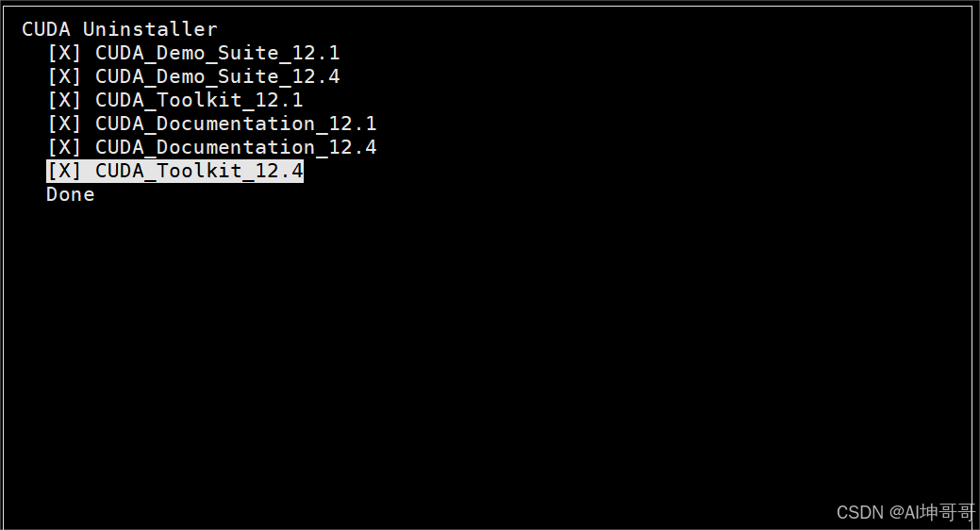Click the word Uninstaller in the header
The image size is (980, 530).
pos(150,29)
